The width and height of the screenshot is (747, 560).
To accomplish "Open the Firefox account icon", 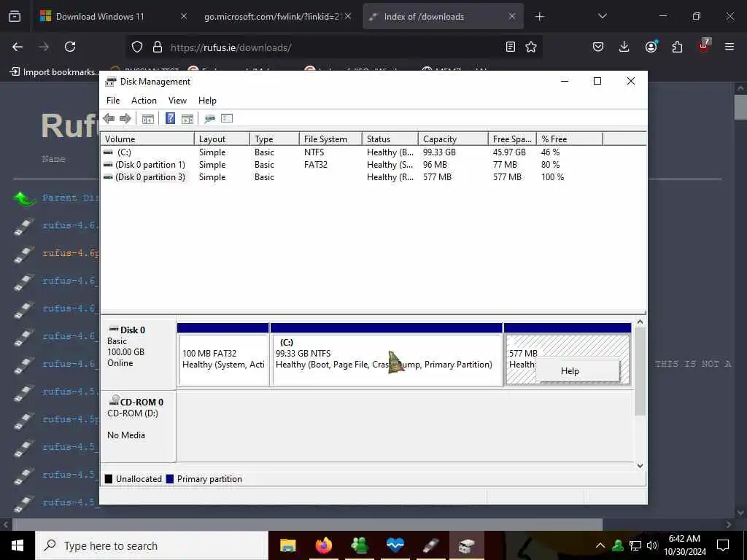I will (651, 46).
